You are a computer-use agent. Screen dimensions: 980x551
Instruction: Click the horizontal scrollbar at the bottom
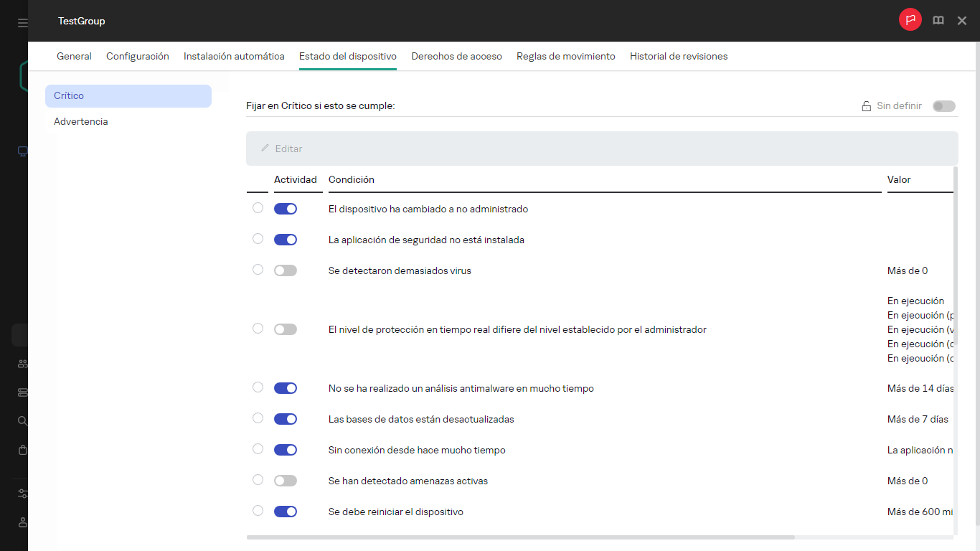click(521, 537)
